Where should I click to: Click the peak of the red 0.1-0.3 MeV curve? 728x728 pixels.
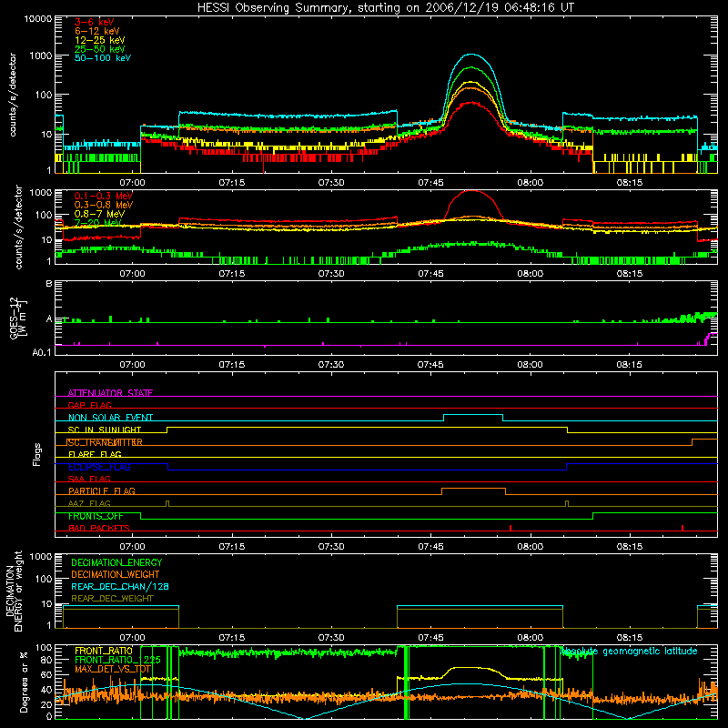[471, 190]
